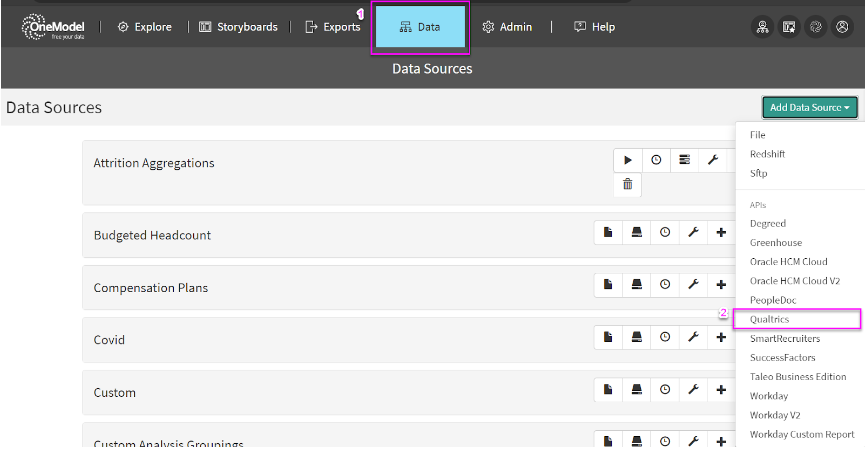Open the stacked-rows icon for Attrition Aggregations
This screenshot has height=458, width=867.
tap(685, 160)
